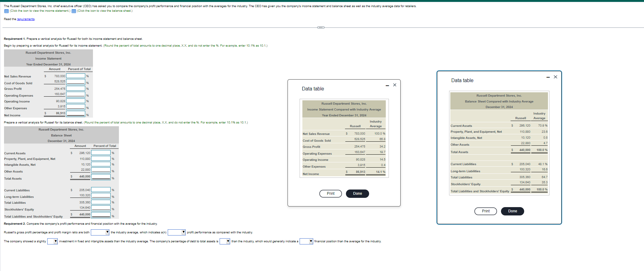Click Total Liabilities and Stockholders' Equity percent field
This screenshot has width=644, height=271.
pos(101,215)
